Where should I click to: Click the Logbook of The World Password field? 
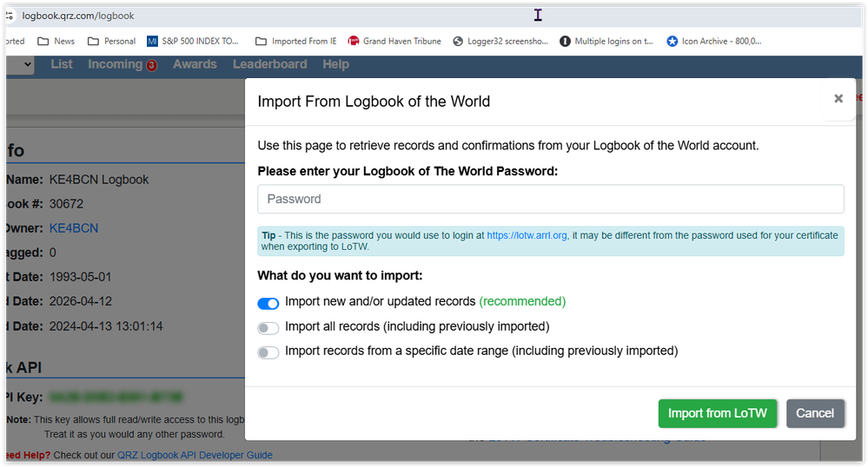(x=550, y=199)
